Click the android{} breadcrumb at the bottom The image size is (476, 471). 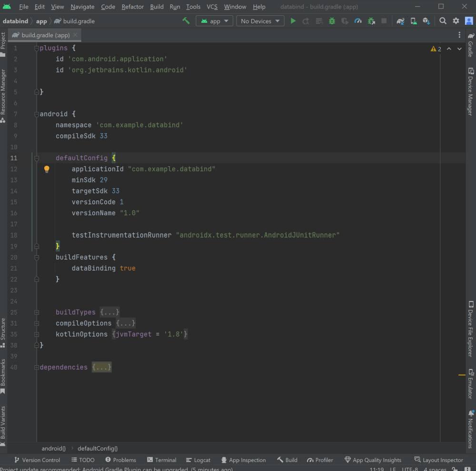[x=53, y=448]
